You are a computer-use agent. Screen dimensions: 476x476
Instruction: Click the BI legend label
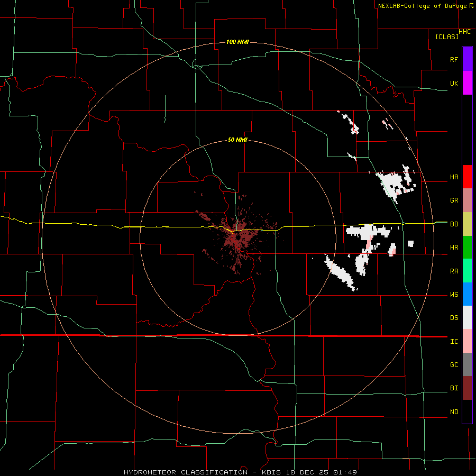point(454,388)
